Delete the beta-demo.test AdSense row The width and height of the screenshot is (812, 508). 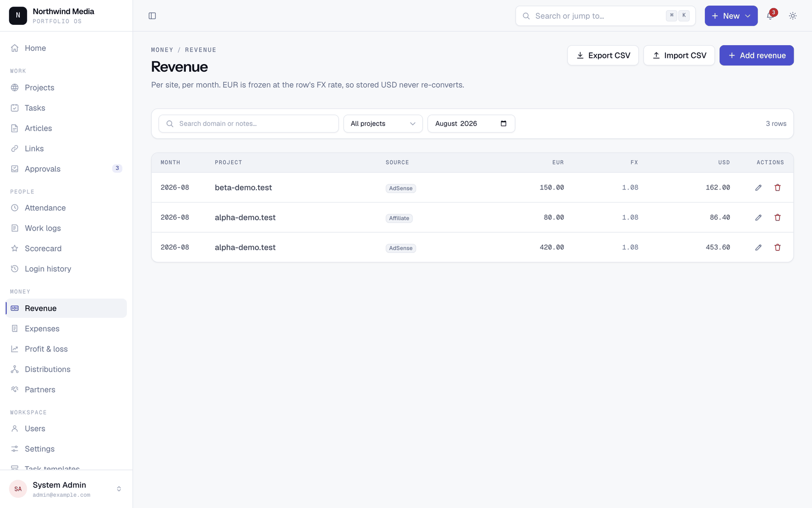pos(777,187)
